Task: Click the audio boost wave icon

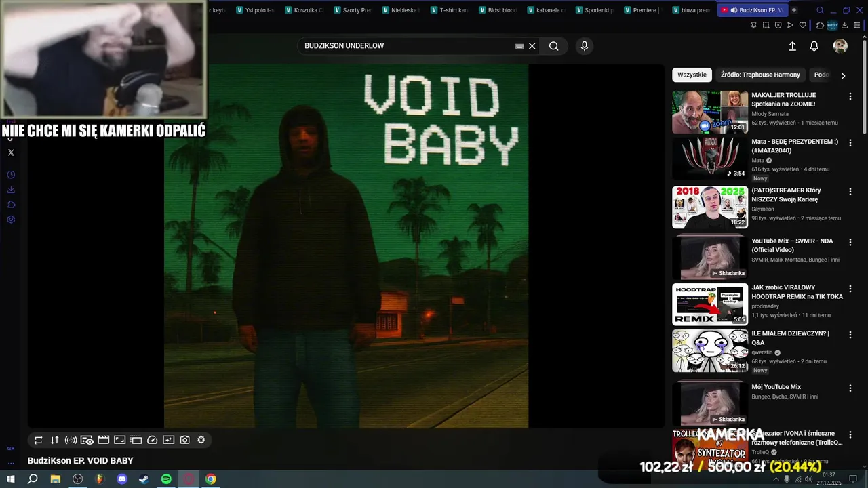Action: click(x=71, y=440)
